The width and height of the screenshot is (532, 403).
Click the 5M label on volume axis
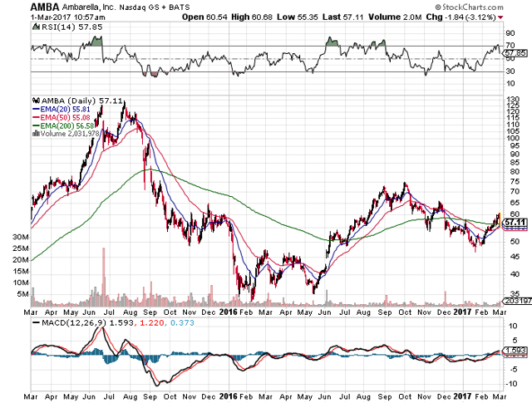[22, 294]
